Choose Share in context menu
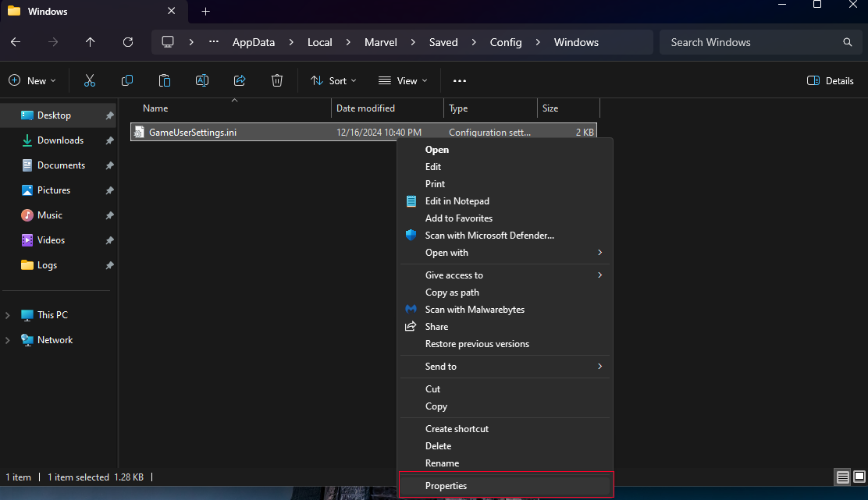Viewport: 868px width, 500px height. pyautogui.click(x=505, y=326)
